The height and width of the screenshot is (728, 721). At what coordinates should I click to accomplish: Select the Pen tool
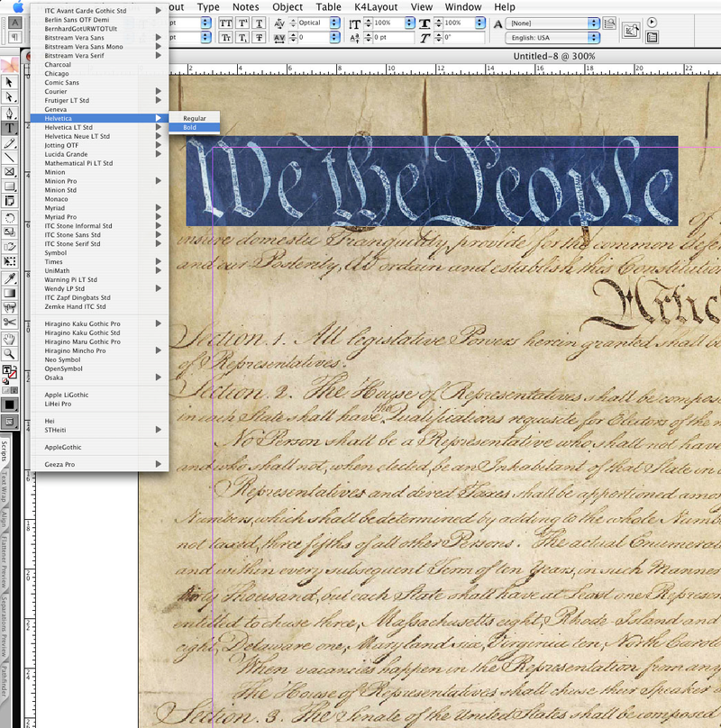[x=9, y=113]
